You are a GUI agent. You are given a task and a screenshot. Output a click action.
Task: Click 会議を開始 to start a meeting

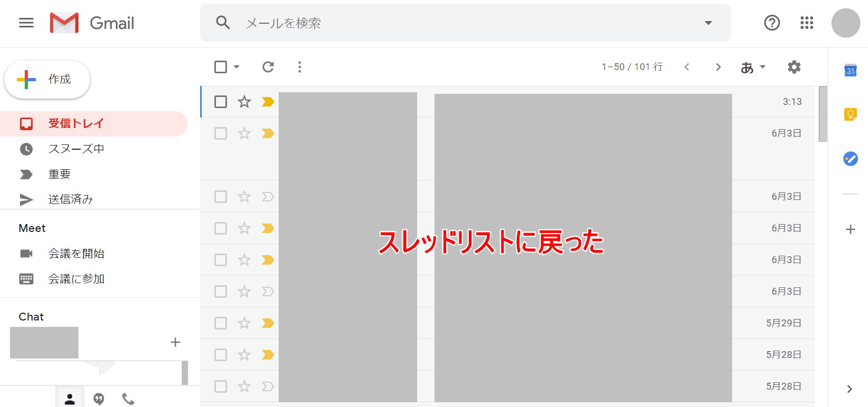(76, 254)
